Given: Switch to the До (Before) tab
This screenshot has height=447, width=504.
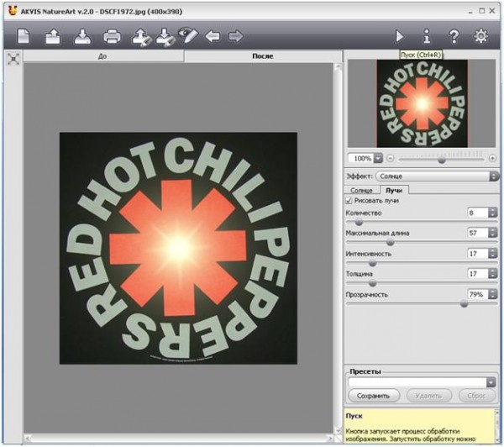Looking at the screenshot, I should tap(102, 56).
